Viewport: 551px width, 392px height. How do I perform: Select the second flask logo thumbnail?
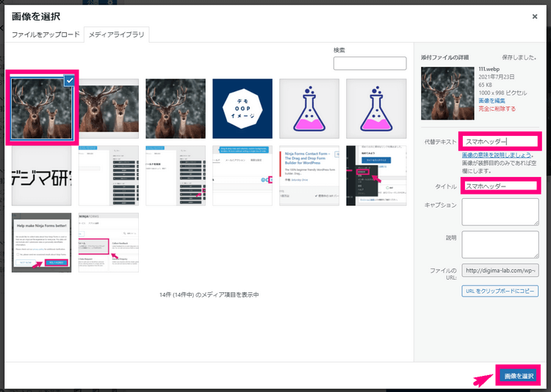pyautogui.click(x=376, y=109)
